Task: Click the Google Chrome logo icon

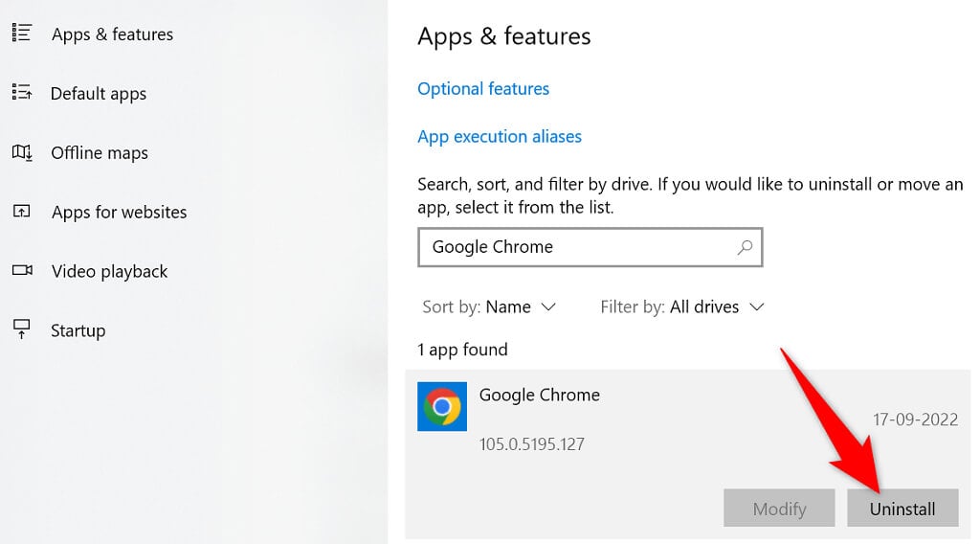Action: click(442, 406)
